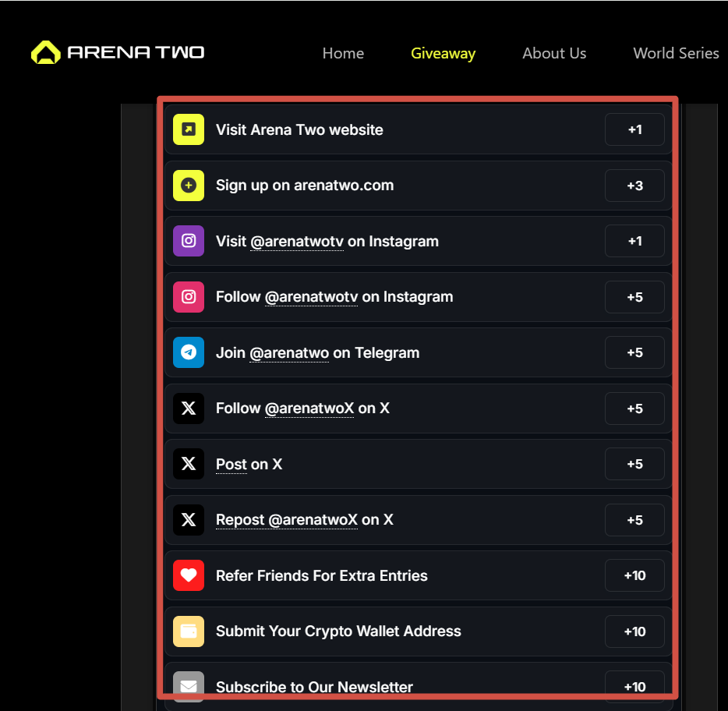This screenshot has width=728, height=711.
Task: Click the yellow arrow icon for Visit website
Action: point(189,129)
